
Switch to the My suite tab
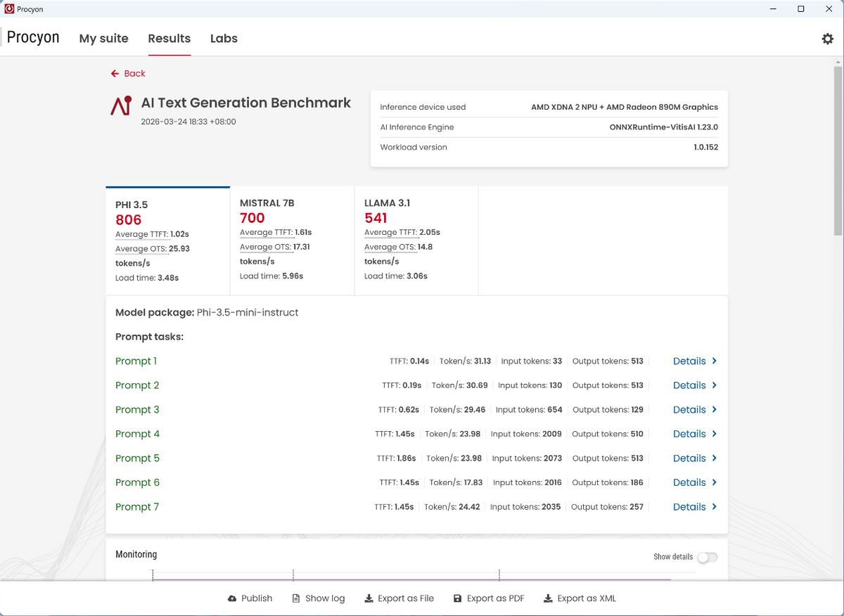[103, 39]
